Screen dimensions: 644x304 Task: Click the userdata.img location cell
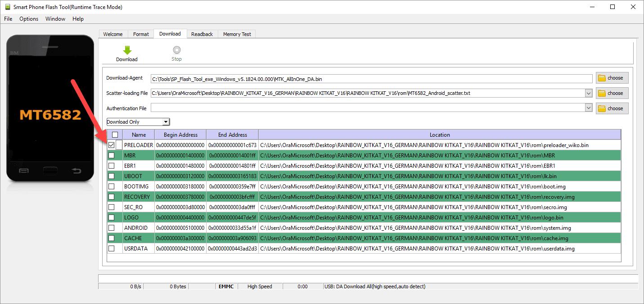coord(440,248)
